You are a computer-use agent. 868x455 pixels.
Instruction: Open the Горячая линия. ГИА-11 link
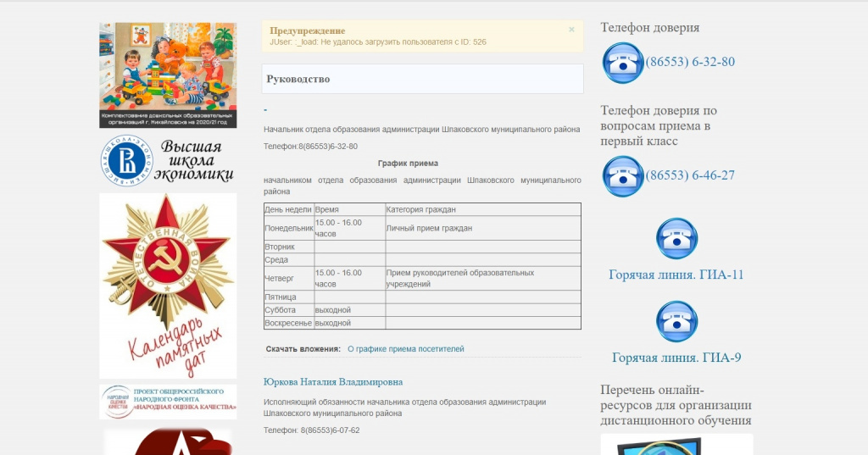[676, 275]
